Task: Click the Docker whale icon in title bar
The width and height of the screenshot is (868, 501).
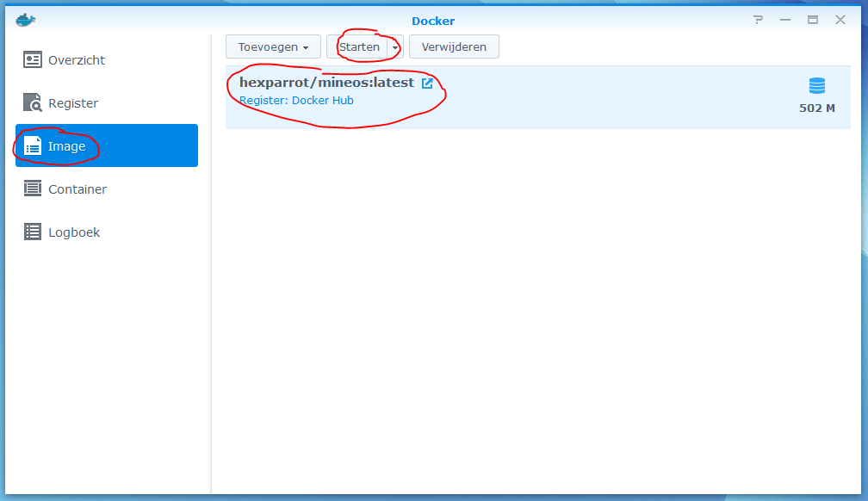Action: pyautogui.click(x=26, y=21)
